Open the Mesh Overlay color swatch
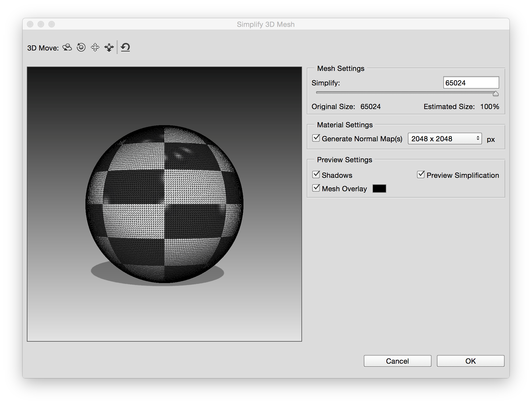The width and height of the screenshot is (532, 405). (x=379, y=189)
